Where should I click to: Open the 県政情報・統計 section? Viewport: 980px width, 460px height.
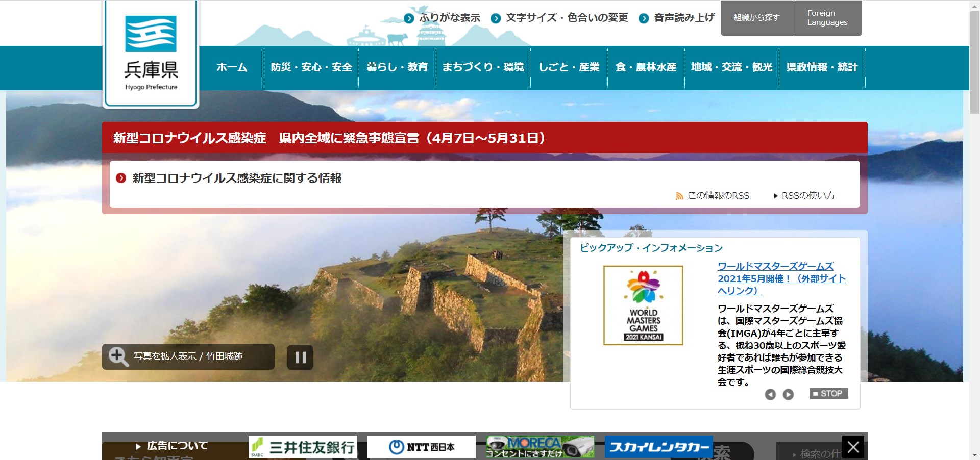click(822, 67)
